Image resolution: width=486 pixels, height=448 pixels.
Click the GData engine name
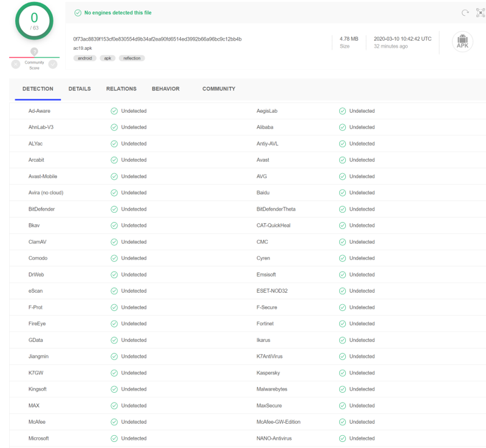coord(36,340)
